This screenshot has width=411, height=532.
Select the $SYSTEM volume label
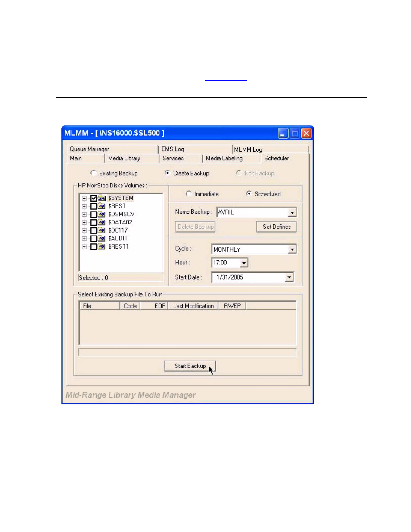click(121, 198)
